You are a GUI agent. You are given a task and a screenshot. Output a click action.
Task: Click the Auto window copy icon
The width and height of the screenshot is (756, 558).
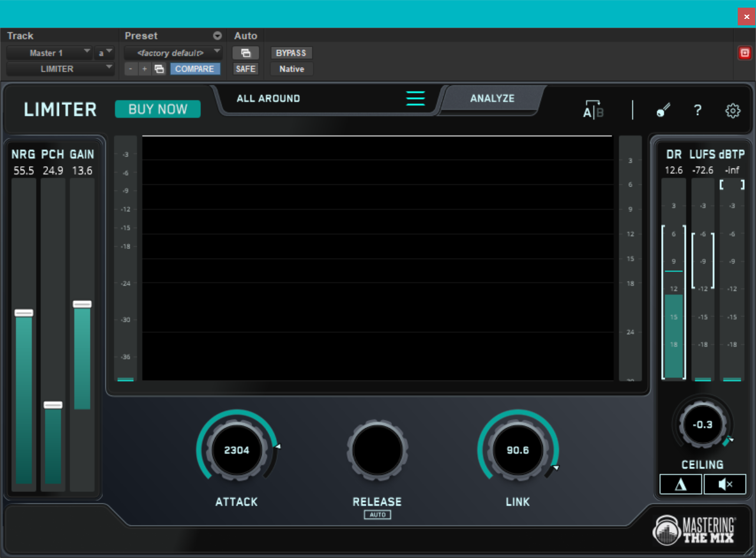click(x=246, y=53)
